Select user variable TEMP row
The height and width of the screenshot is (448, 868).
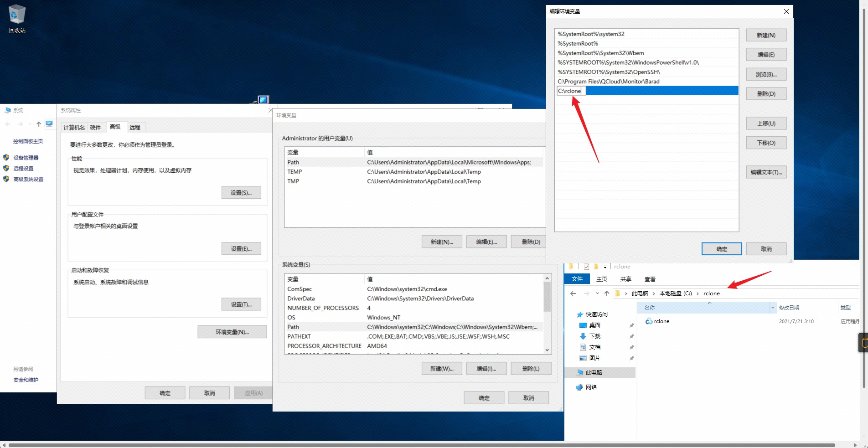click(x=414, y=172)
